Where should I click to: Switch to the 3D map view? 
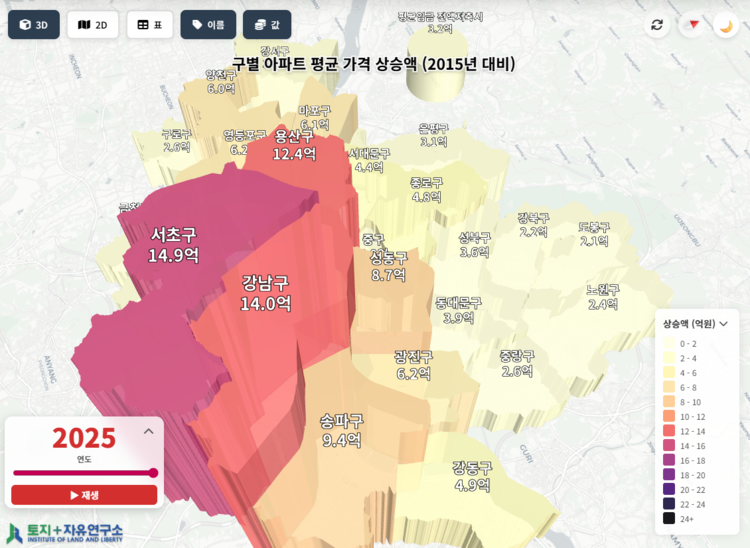pos(34,25)
